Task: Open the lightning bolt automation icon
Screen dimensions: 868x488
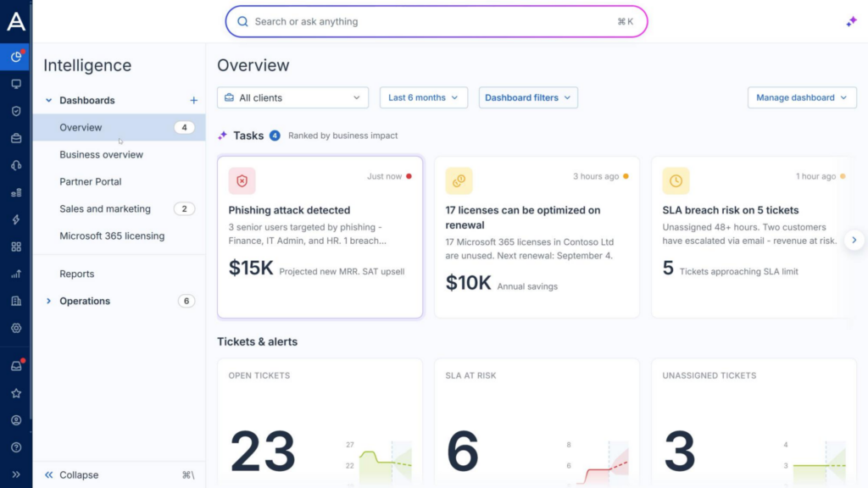Action: 16,219
